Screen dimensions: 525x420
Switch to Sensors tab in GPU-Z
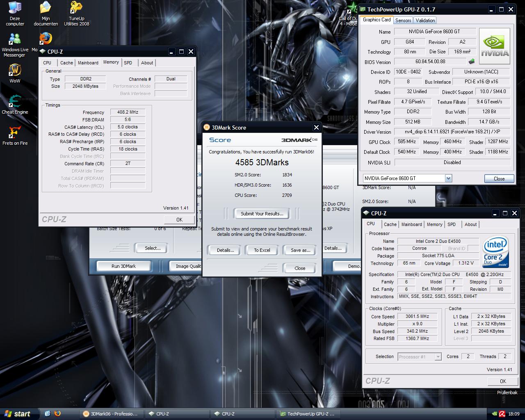pos(403,20)
